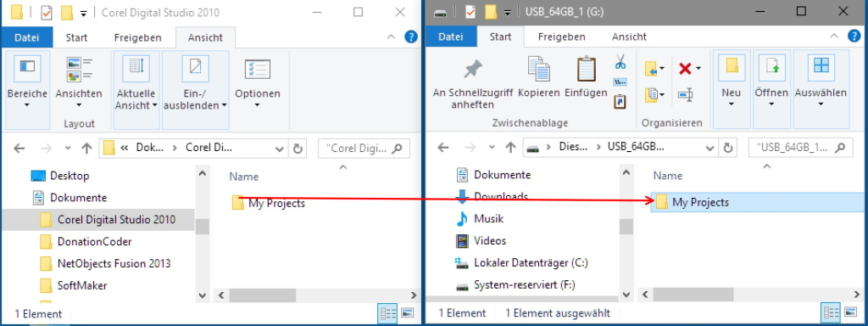The height and width of the screenshot is (326, 868).
Task: Switch USB window to details view icon
Action: (x=830, y=313)
